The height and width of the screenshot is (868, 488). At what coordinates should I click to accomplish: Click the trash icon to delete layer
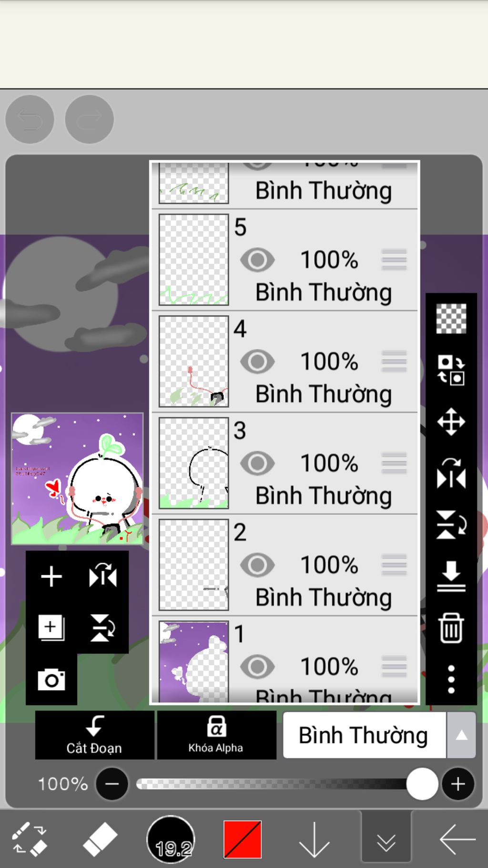pyautogui.click(x=451, y=628)
